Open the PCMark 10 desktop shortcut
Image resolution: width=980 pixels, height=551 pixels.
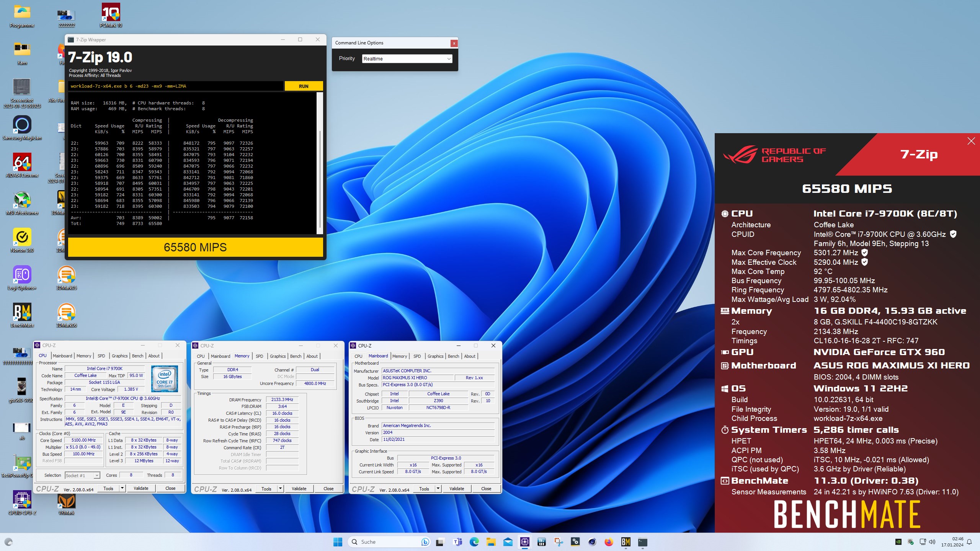coord(111,15)
